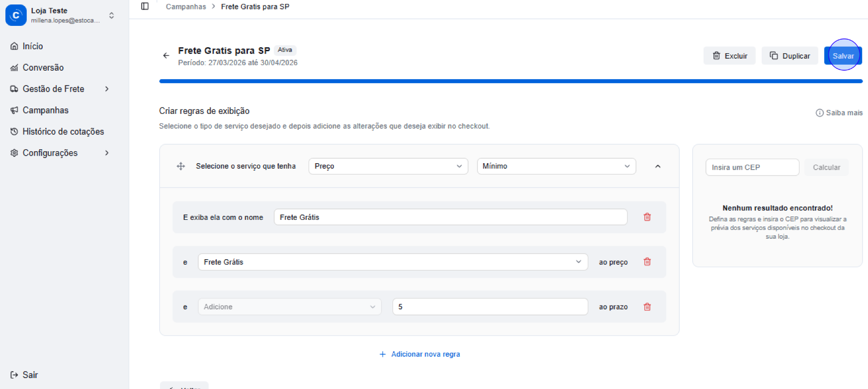Grab the drag handle icon of rule
The image size is (868, 389).
click(x=181, y=166)
